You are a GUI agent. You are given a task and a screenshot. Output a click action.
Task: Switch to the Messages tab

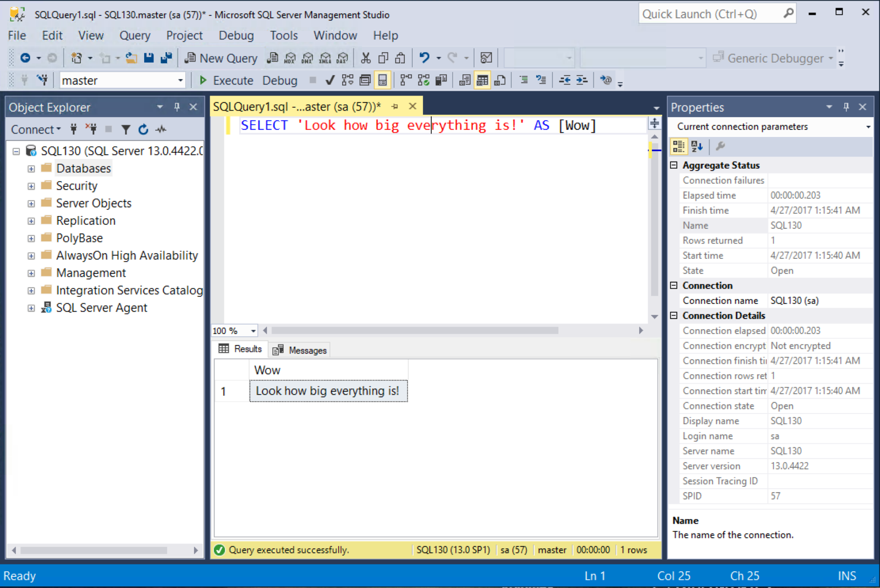[299, 350]
